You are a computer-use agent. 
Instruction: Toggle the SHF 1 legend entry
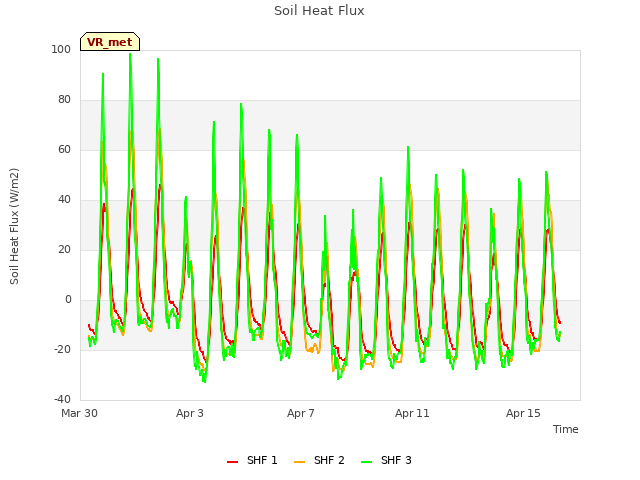(252, 461)
